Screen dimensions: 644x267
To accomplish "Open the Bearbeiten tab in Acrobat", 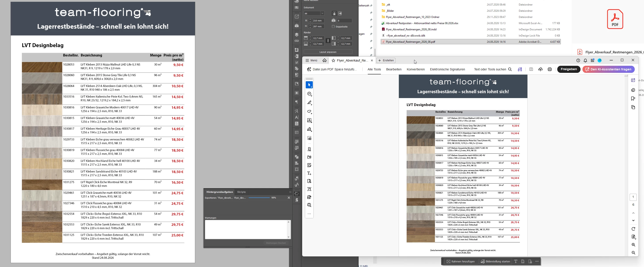I will click(394, 69).
